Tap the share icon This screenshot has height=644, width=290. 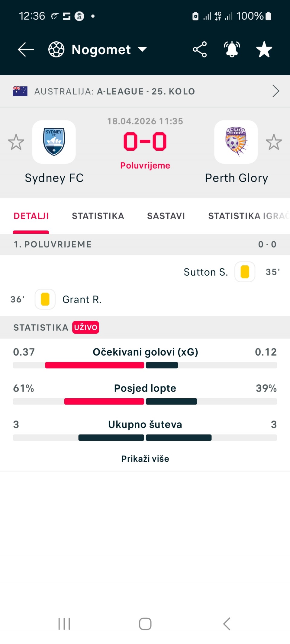pos(200,50)
